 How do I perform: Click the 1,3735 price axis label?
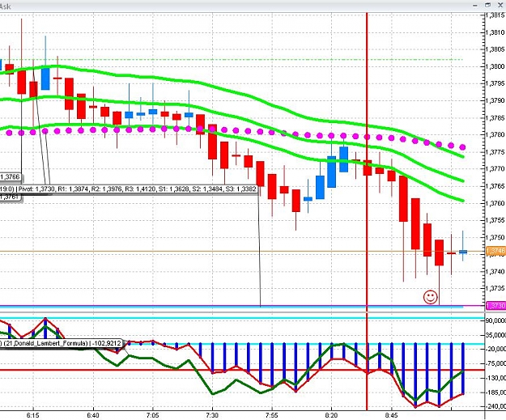click(x=496, y=288)
